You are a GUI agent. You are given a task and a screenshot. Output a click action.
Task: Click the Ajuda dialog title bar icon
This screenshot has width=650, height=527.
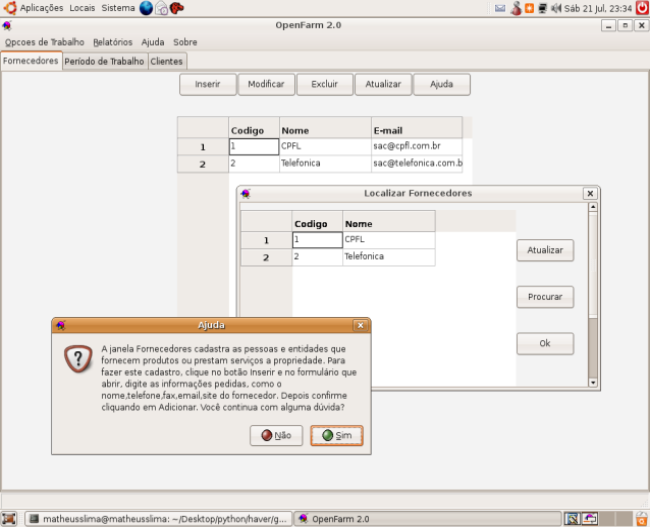[61, 325]
